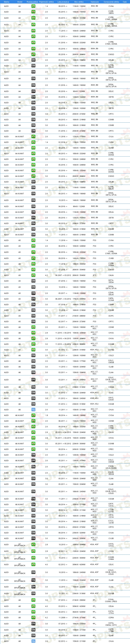Image resolution: width=130 pixels, height=644 pixels.
Task: Click ON diesel icon in A4 Avant DEUC row
Action: click(33, 206)
